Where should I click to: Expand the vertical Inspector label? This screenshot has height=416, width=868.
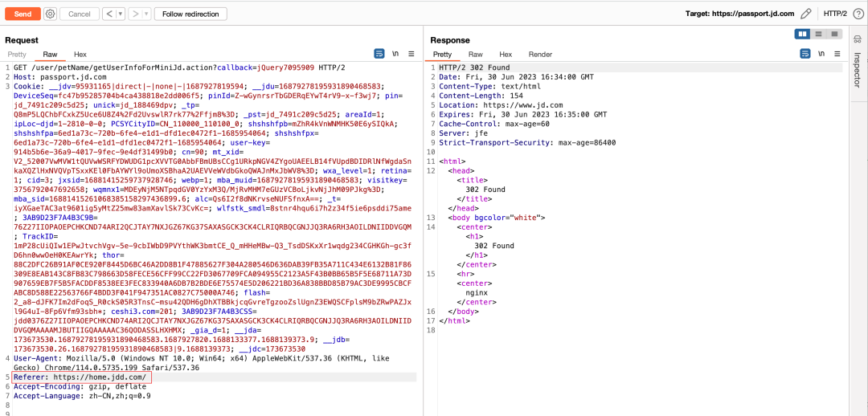coord(858,70)
